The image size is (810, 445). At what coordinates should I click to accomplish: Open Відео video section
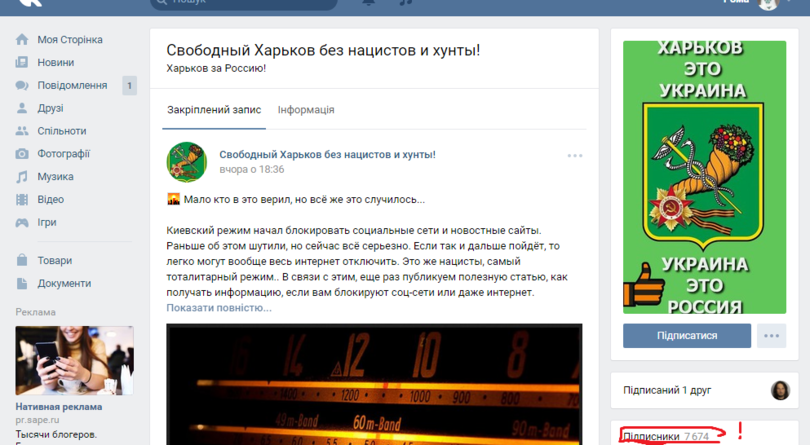51,200
